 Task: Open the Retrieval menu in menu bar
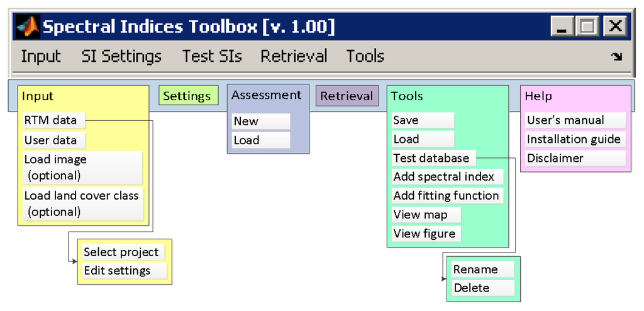[294, 57]
